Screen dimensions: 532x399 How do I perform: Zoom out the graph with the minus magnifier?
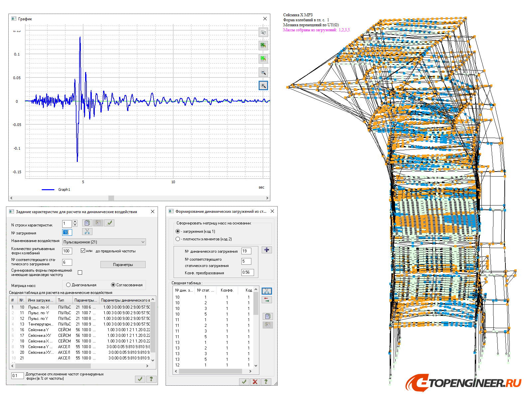coord(263,72)
